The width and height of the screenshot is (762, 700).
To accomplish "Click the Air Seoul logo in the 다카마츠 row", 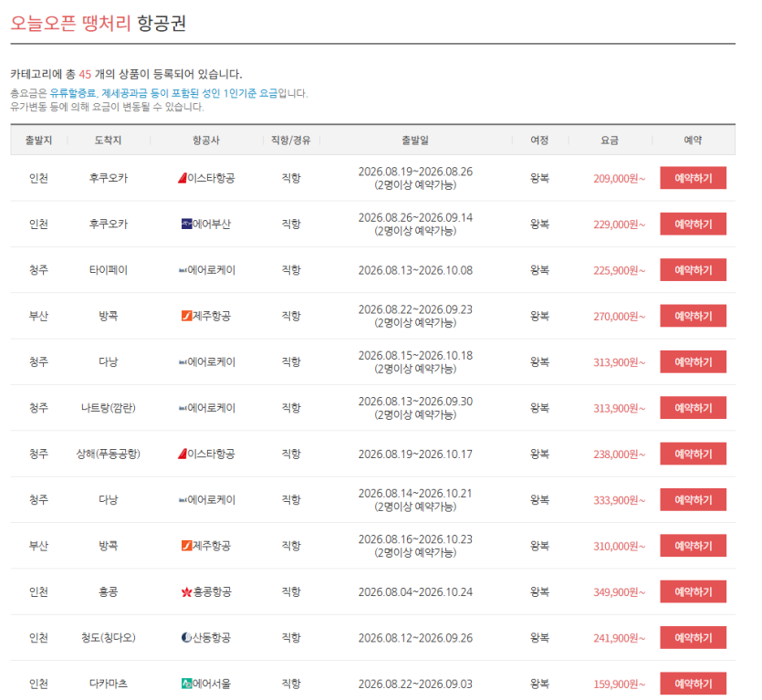I will tap(186, 684).
